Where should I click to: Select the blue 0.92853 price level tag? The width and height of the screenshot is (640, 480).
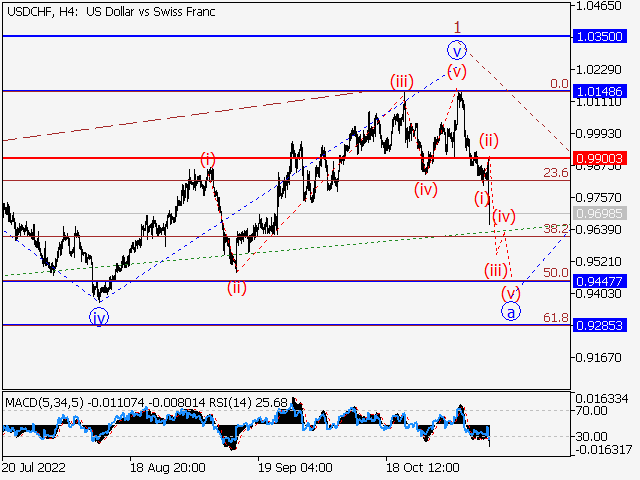[600, 325]
